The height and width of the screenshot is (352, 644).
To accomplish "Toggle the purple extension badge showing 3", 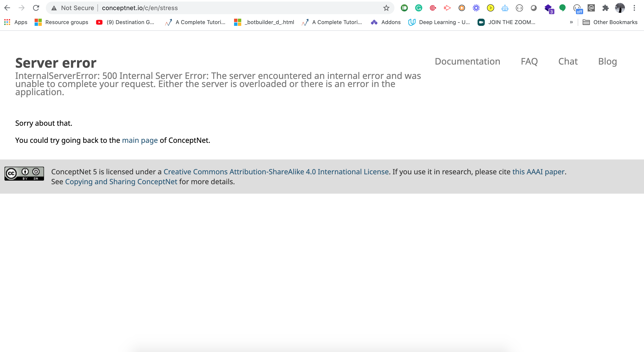I will click(x=548, y=8).
